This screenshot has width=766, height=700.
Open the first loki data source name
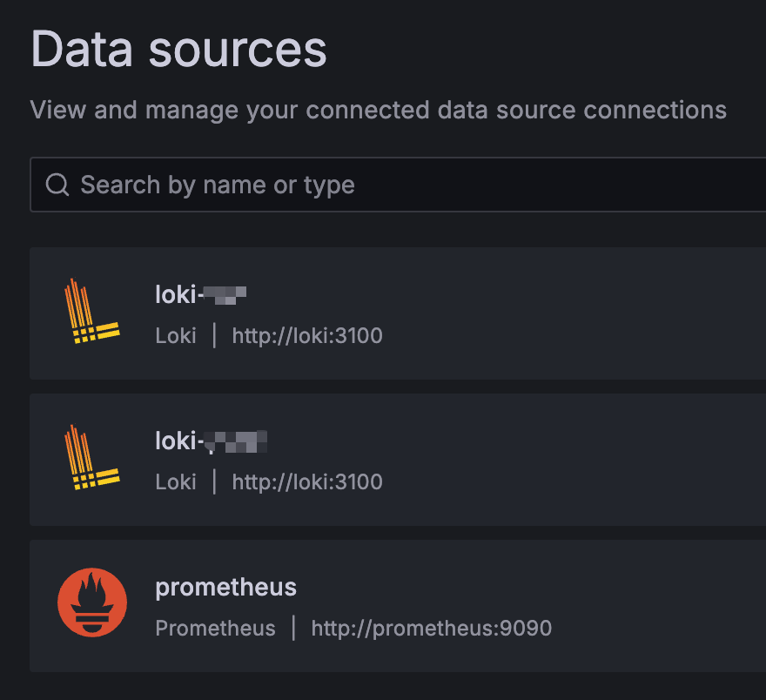pyautogui.click(x=201, y=295)
